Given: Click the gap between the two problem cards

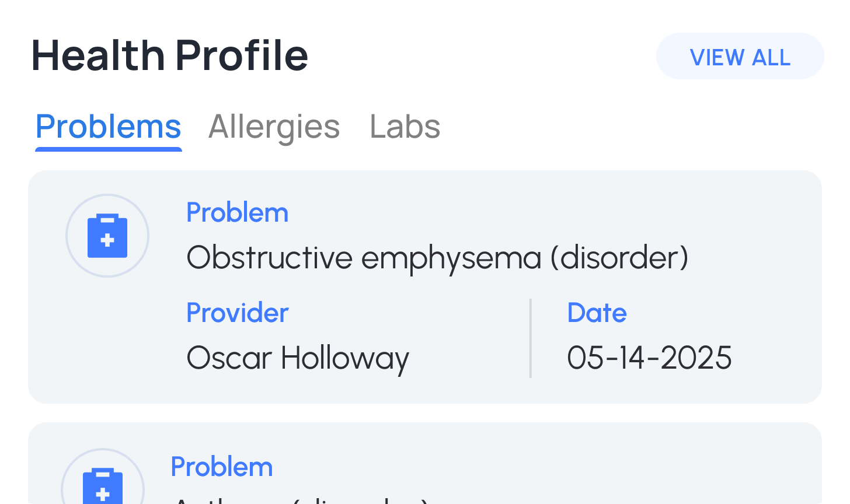Looking at the screenshot, I should coord(425,413).
